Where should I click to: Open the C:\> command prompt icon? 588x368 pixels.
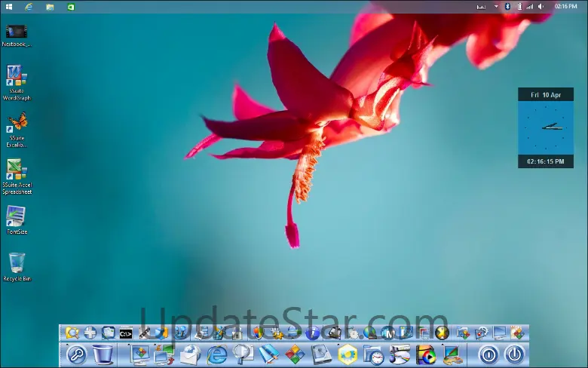pos(126,333)
